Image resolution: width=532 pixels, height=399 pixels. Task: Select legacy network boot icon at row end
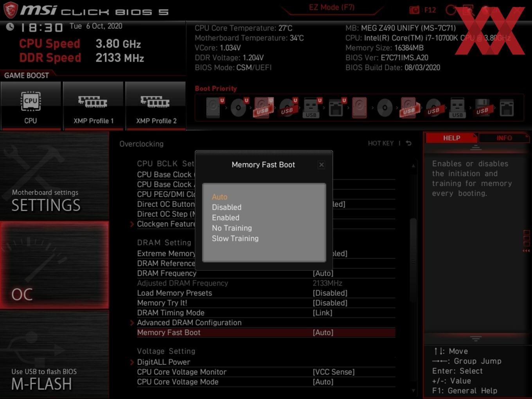click(x=507, y=108)
